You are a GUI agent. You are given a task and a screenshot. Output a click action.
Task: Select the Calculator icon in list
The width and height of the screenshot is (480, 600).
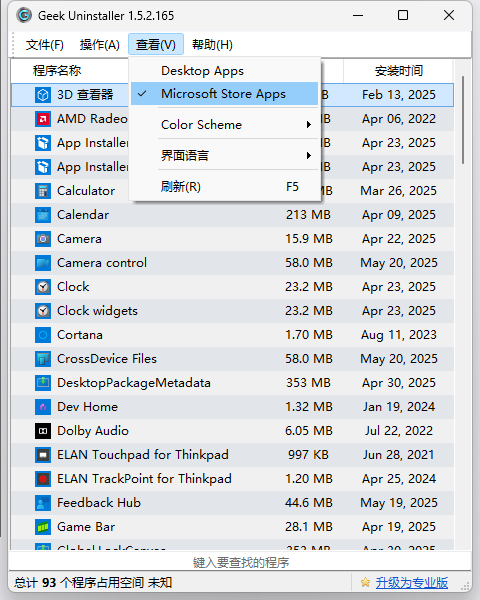click(x=43, y=191)
